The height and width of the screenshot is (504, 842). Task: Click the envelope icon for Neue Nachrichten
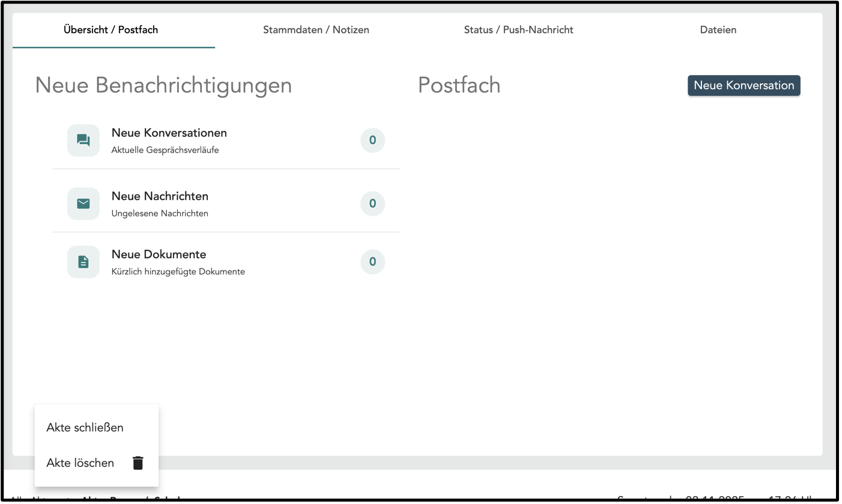pos(83,204)
